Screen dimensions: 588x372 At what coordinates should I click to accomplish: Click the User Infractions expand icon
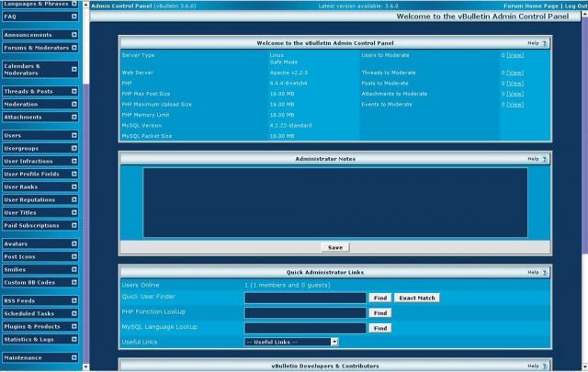73,161
